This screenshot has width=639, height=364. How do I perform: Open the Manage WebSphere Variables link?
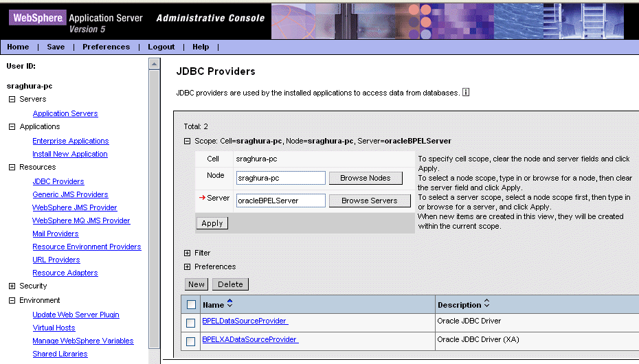pos(83,341)
